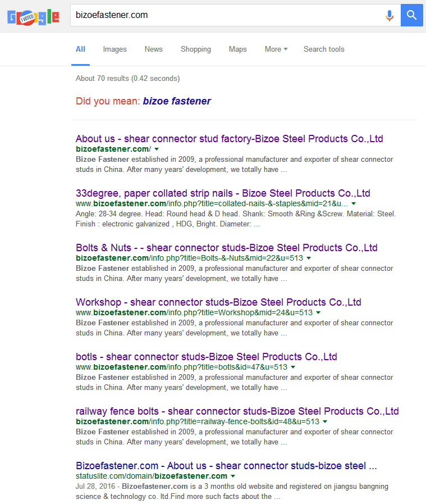The width and height of the screenshot is (426, 504).
Task: Open 'Workshop - shear connector studs' result
Action: [x=218, y=302]
